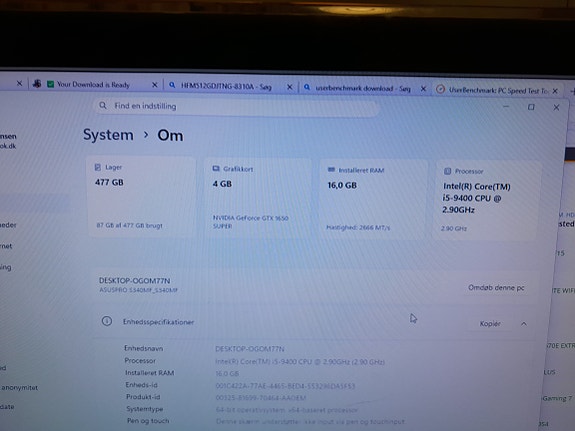Go back to System in breadcrumb
575x431 pixels.
(x=108, y=135)
